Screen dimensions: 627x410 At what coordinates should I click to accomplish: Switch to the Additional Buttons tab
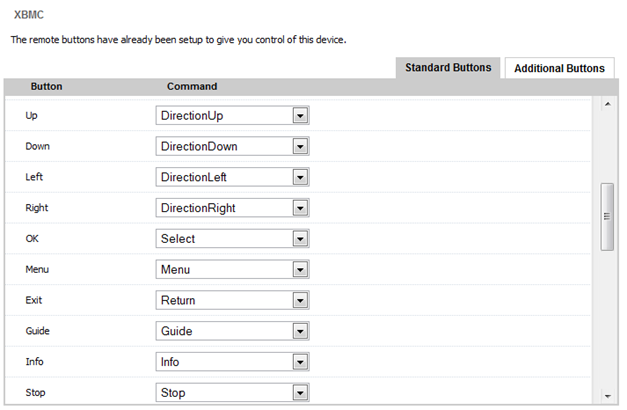pyautogui.click(x=558, y=68)
